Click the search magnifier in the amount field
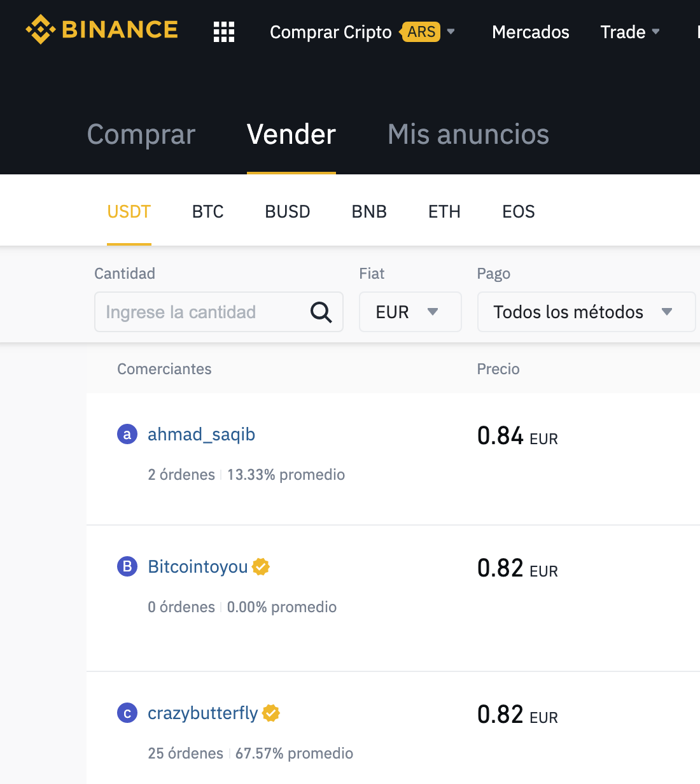This screenshot has height=784, width=700. 321,312
